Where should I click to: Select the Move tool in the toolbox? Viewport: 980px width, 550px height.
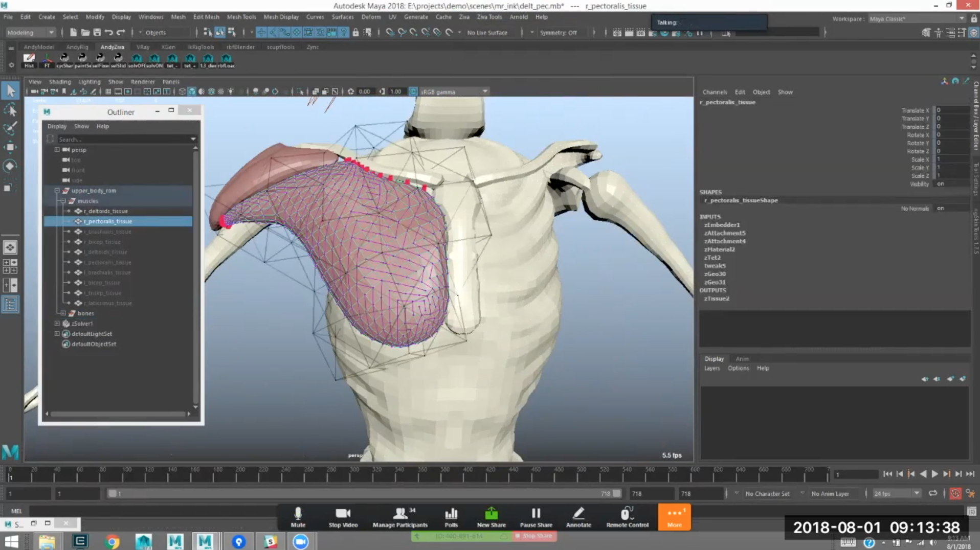[10, 147]
